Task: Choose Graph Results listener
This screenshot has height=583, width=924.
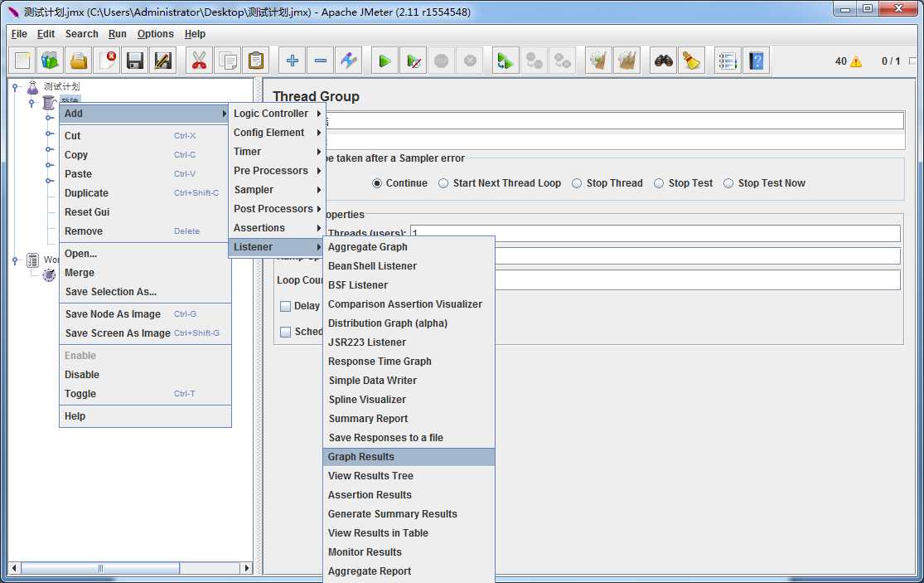Action: 409,457
